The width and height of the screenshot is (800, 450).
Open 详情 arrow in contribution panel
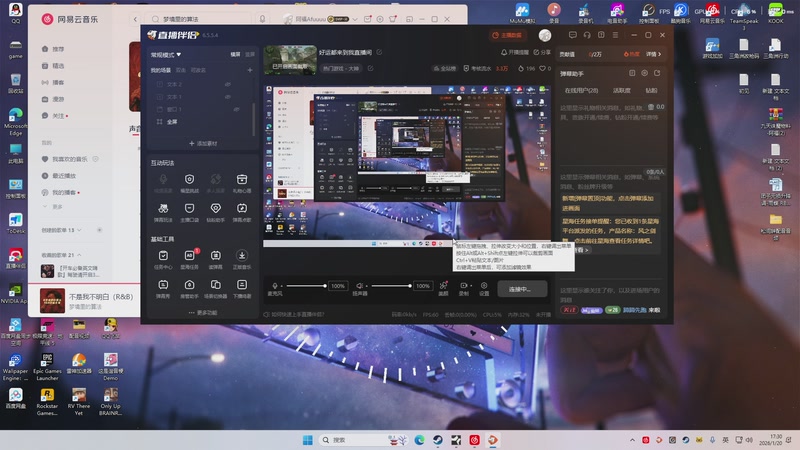[x=654, y=54]
